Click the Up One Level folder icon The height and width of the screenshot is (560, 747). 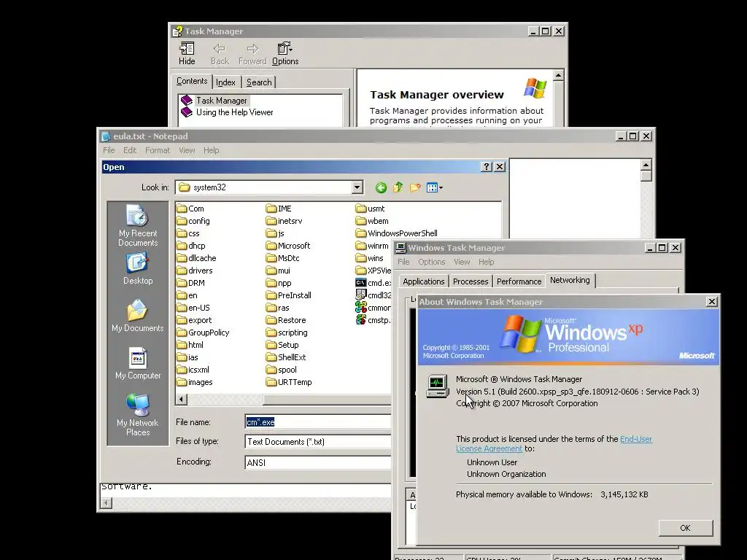[x=398, y=187]
